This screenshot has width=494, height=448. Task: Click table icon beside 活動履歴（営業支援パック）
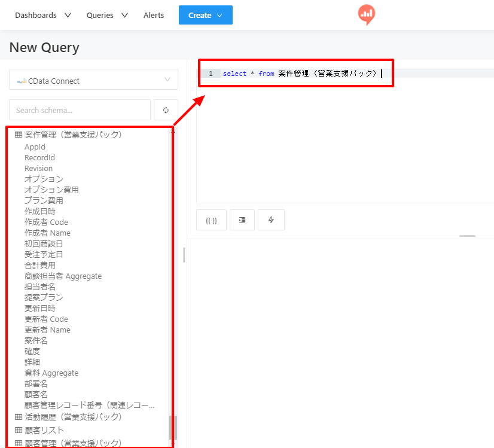[19, 417]
